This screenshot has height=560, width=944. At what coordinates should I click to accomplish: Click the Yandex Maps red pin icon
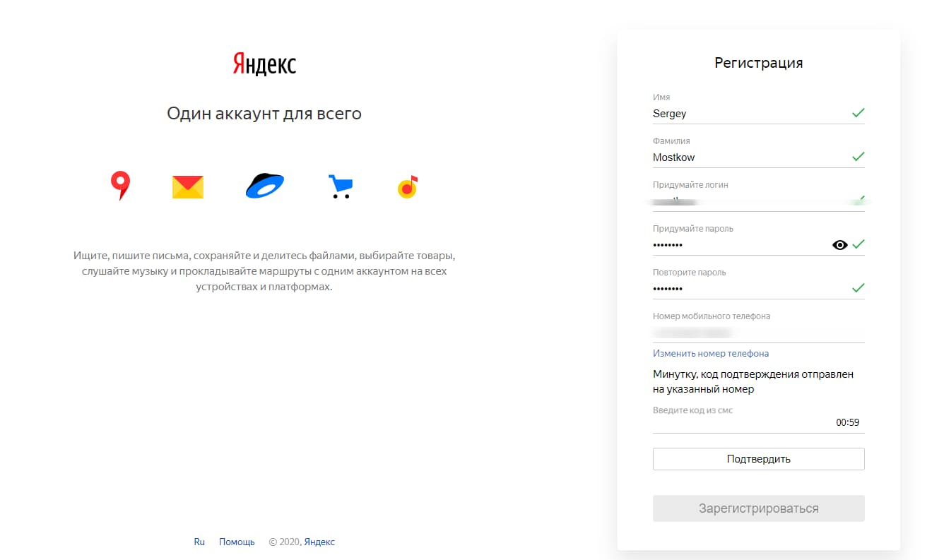[x=121, y=186]
